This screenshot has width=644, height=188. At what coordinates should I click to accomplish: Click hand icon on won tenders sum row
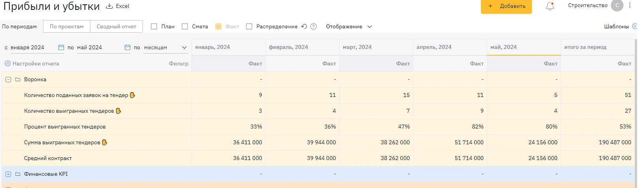105,142
